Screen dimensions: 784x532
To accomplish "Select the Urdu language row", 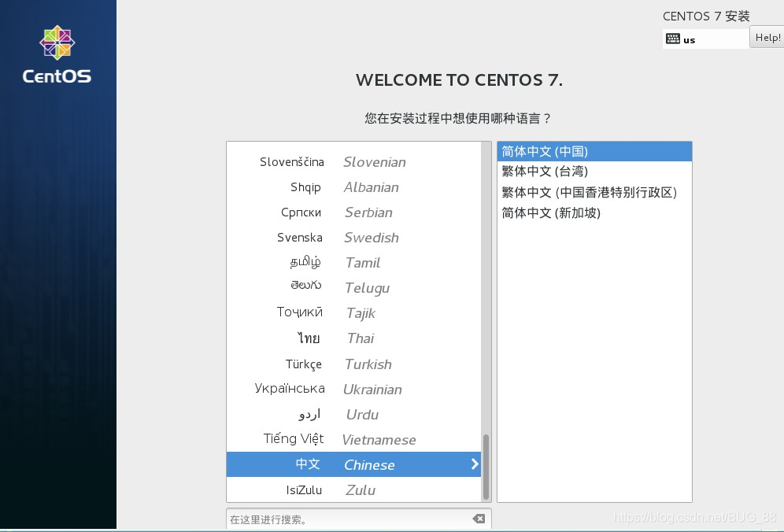I will click(x=353, y=415).
